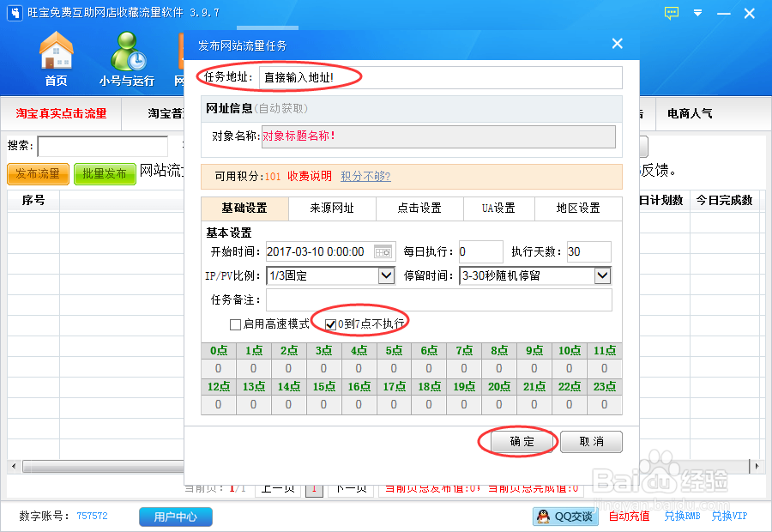Enable 启用高速模式
Viewport: 772px width, 532px height.
click(236, 322)
